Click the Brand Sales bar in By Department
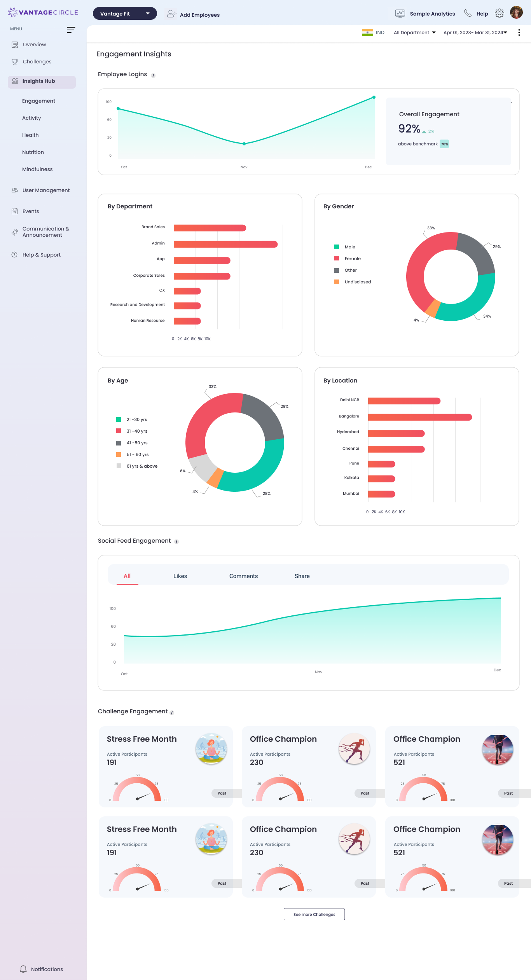Screen dimensions: 531x980 210,228
